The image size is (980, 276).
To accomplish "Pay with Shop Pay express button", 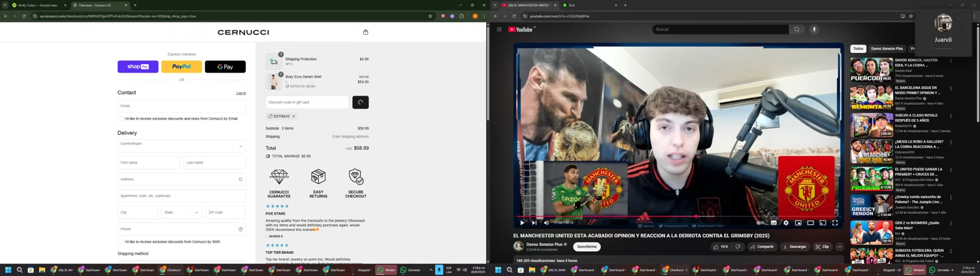I will (138, 67).
